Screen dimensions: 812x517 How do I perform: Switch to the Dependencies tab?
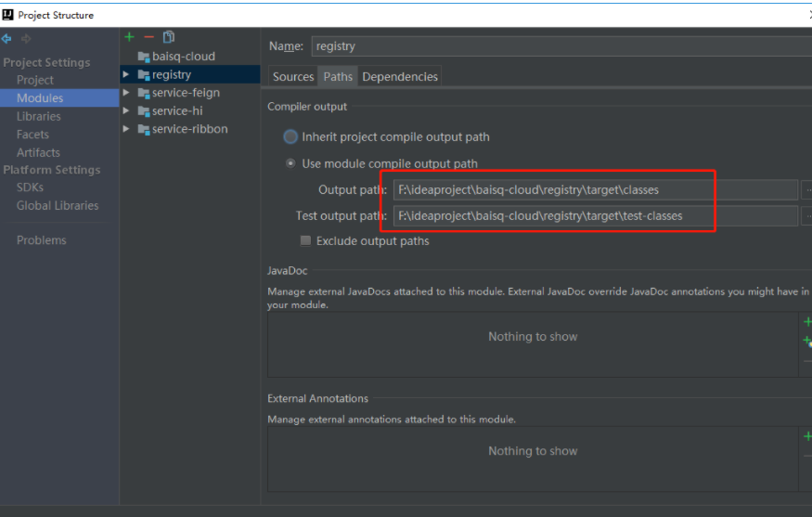400,77
